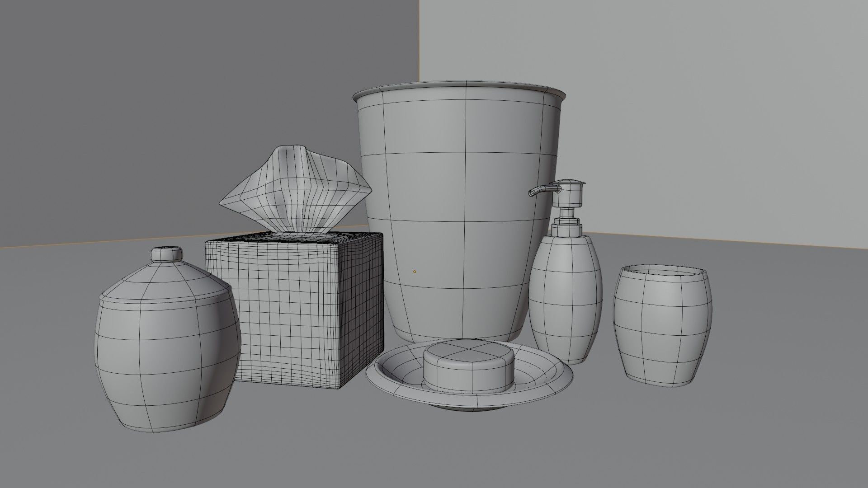Select the large wastebasket model

coord(459,212)
